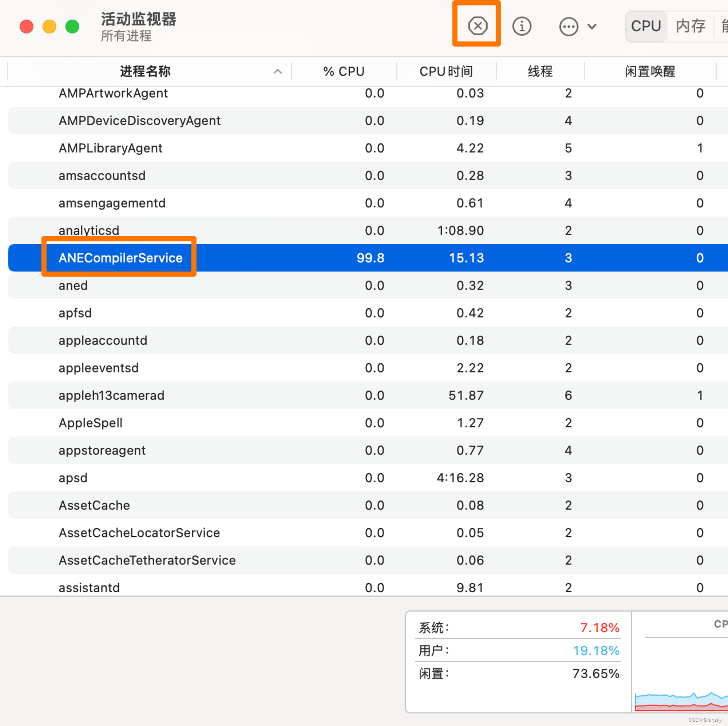Open the process info inspector icon
The image size is (728, 726).
[522, 26]
